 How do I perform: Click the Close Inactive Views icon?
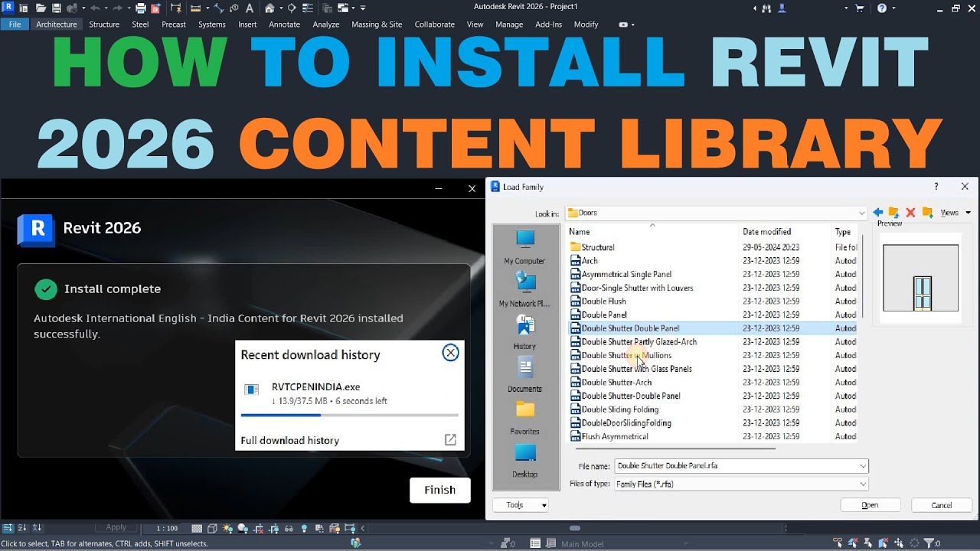327,8
